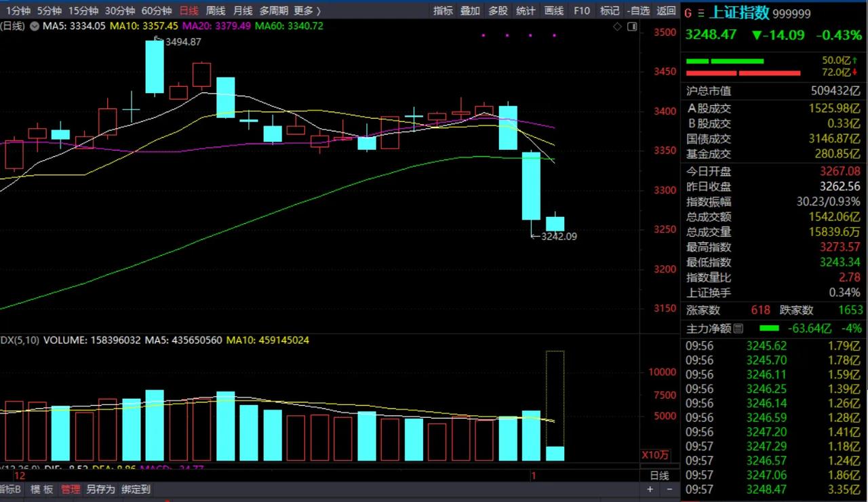Click the 绑定到 bind button

click(x=136, y=489)
